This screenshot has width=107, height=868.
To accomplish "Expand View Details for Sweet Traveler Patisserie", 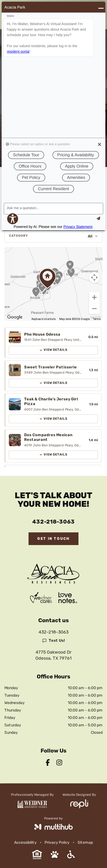I will (x=53, y=383).
